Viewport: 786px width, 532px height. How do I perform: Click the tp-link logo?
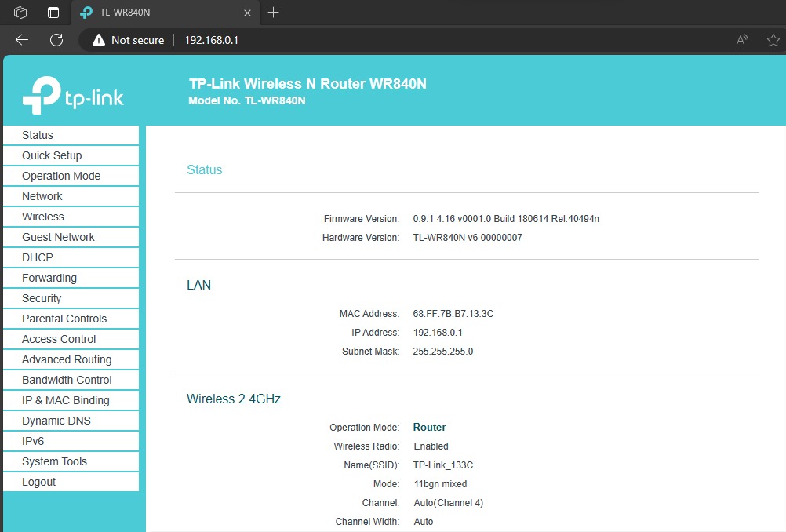point(73,94)
